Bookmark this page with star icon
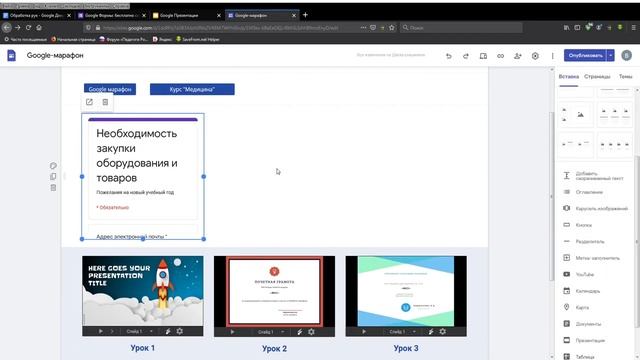Image resolution: width=640 pixels, height=360 pixels. [x=392, y=28]
